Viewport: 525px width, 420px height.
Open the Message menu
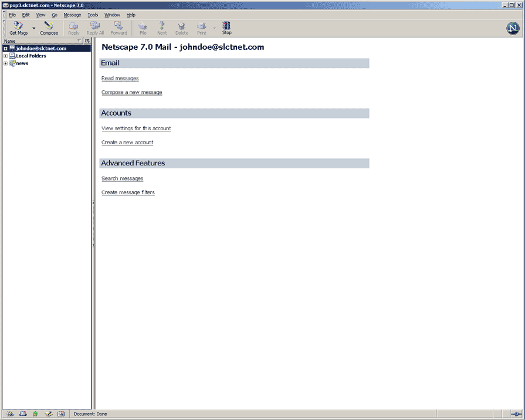pos(72,15)
